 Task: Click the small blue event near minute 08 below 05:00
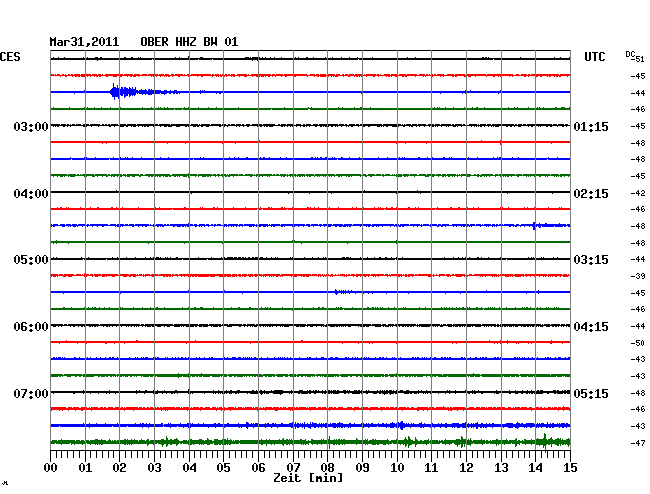[342, 292]
